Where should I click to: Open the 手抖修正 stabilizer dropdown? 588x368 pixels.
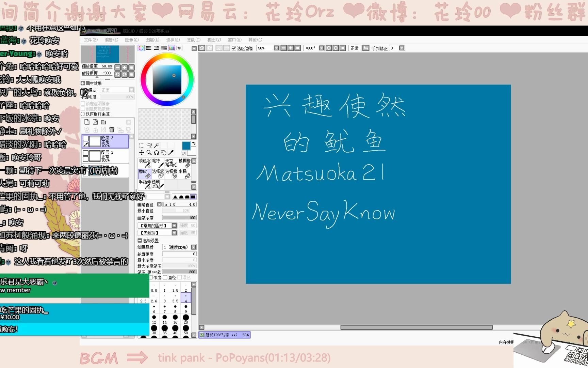pos(402,48)
